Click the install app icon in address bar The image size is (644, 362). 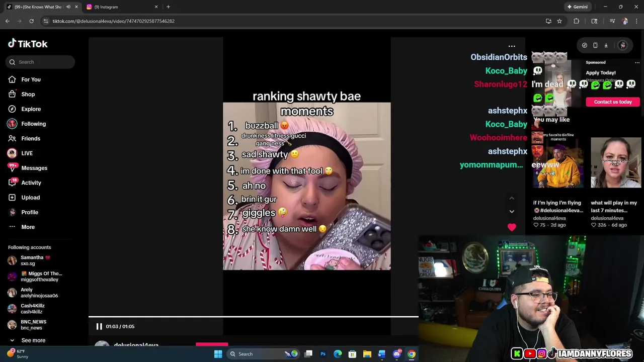click(x=548, y=21)
